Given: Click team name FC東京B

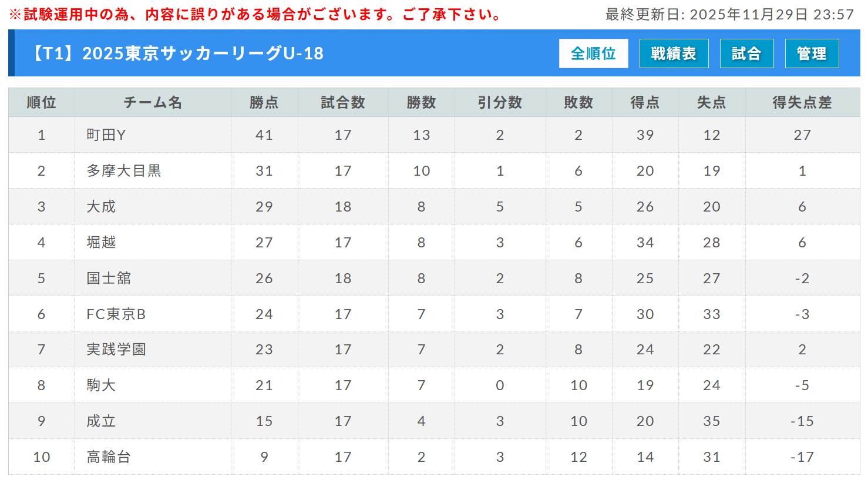Looking at the screenshot, I should 116,314.
